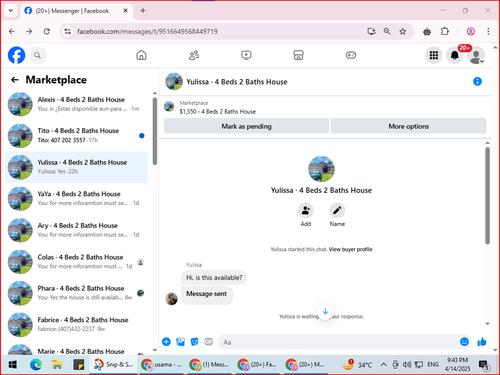This screenshot has width=500, height=375.
Task: Open more actions plus icon in composer
Action: 166,342
